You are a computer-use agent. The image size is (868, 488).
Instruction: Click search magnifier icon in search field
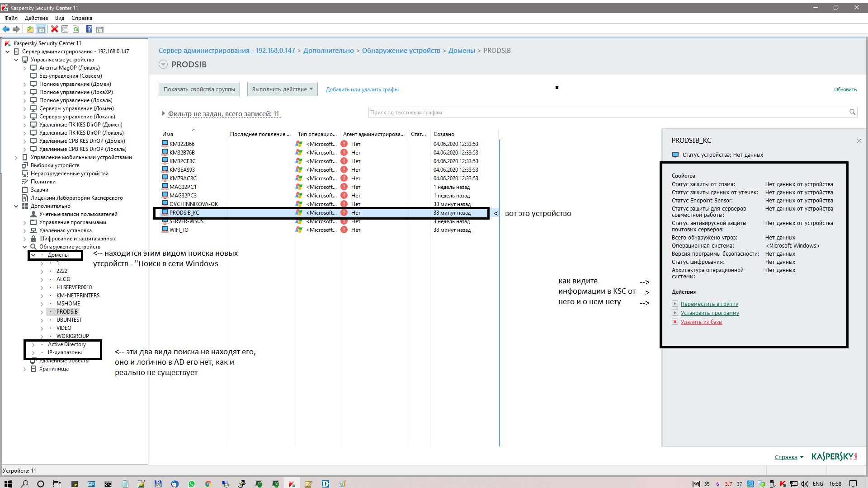point(852,112)
